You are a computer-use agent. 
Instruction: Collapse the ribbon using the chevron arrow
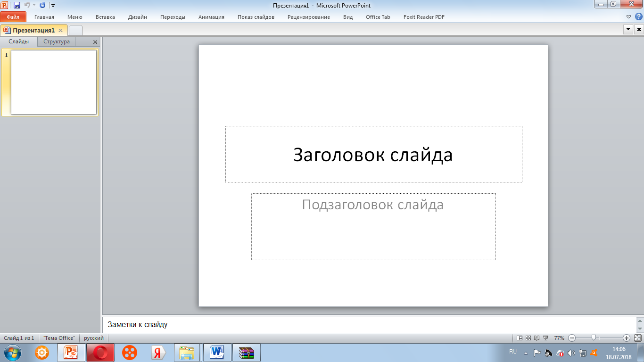628,17
